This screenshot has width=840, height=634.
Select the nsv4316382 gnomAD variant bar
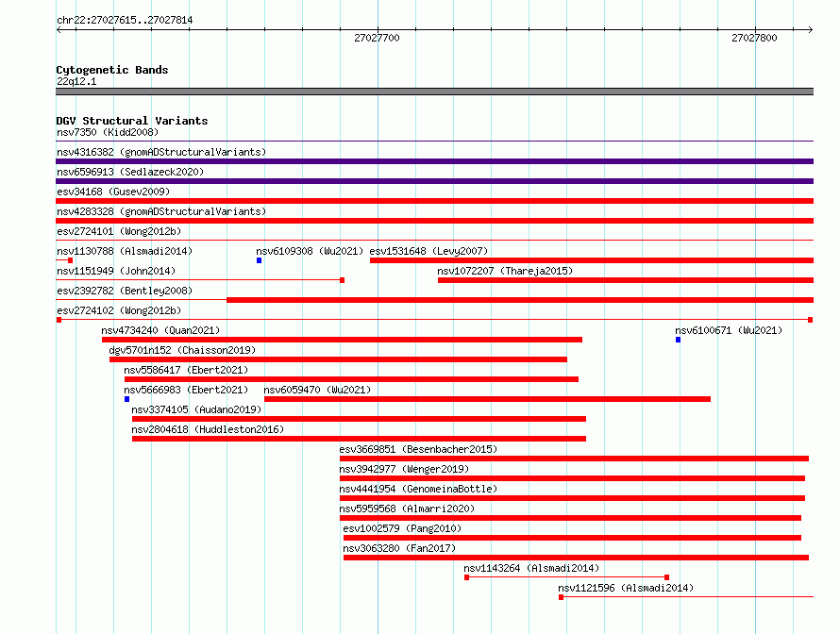click(434, 161)
